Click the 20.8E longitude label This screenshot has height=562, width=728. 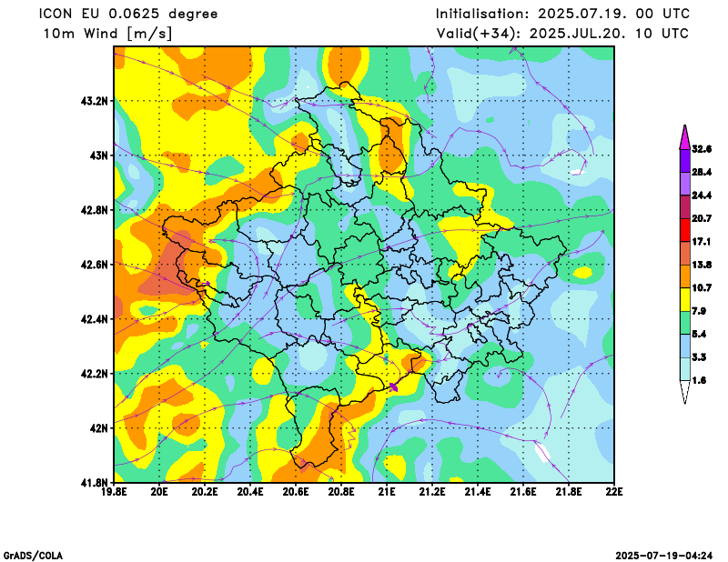(x=342, y=492)
